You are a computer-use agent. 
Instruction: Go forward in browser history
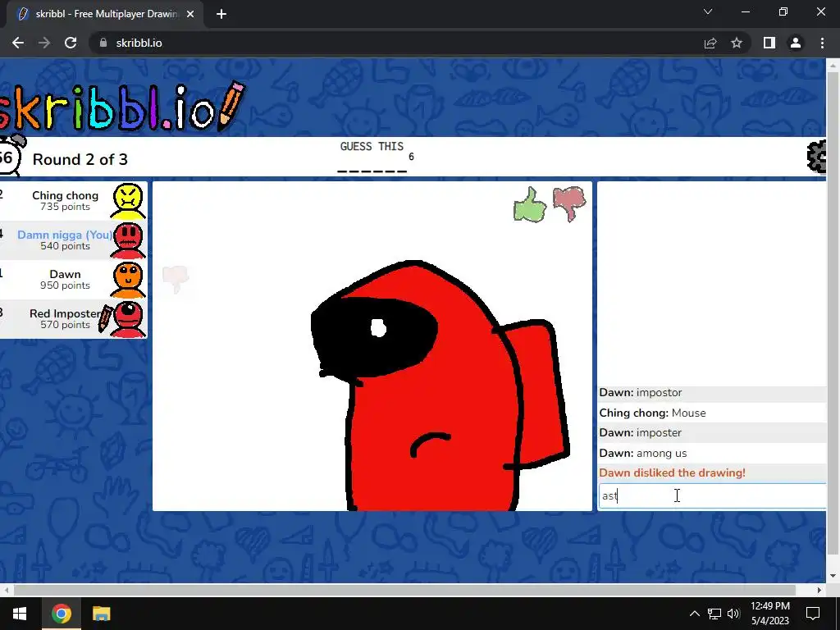coord(44,43)
